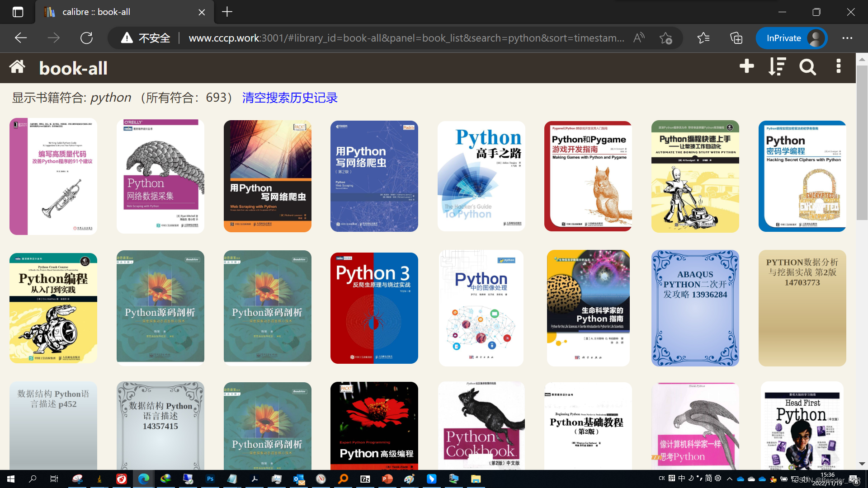Open Read Aloud icon in address bar
The width and height of the screenshot is (868, 488).
[x=639, y=38]
